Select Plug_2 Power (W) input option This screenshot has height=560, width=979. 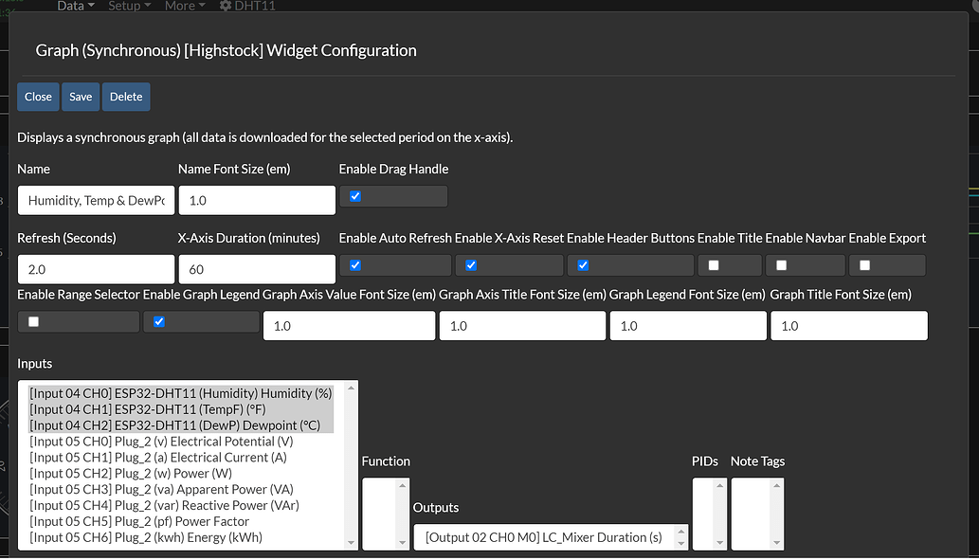click(x=131, y=474)
